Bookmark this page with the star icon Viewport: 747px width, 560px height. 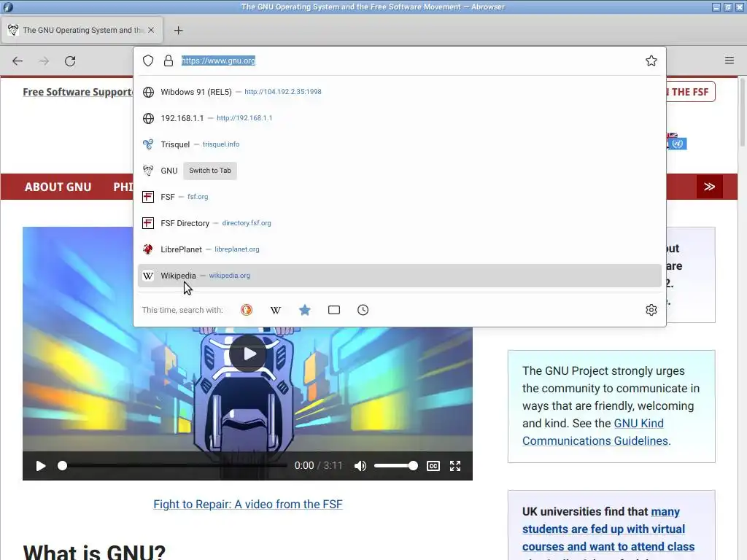(x=651, y=61)
